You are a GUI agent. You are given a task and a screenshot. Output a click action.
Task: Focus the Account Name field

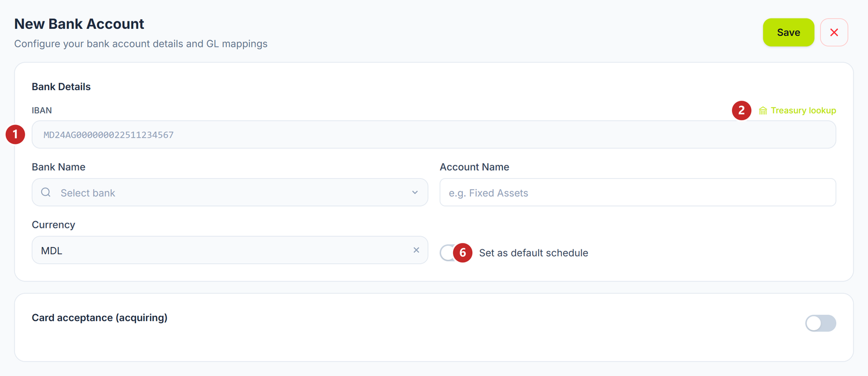tap(638, 193)
